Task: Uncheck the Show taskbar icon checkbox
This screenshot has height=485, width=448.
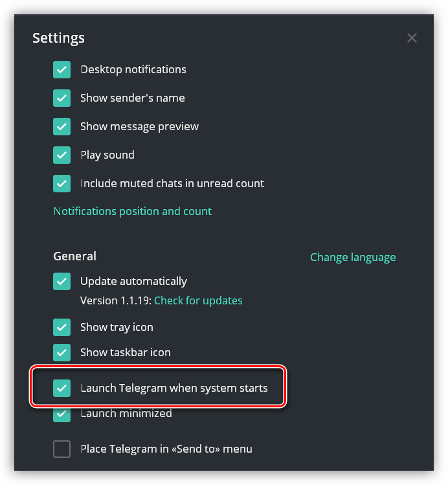Action: pyautogui.click(x=62, y=353)
